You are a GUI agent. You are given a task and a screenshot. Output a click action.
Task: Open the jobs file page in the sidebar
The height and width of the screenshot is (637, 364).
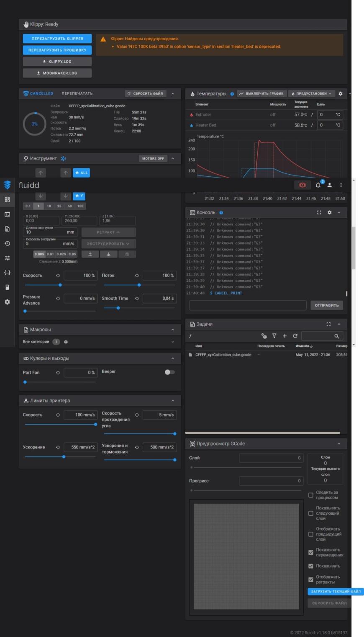pyautogui.click(x=7, y=229)
